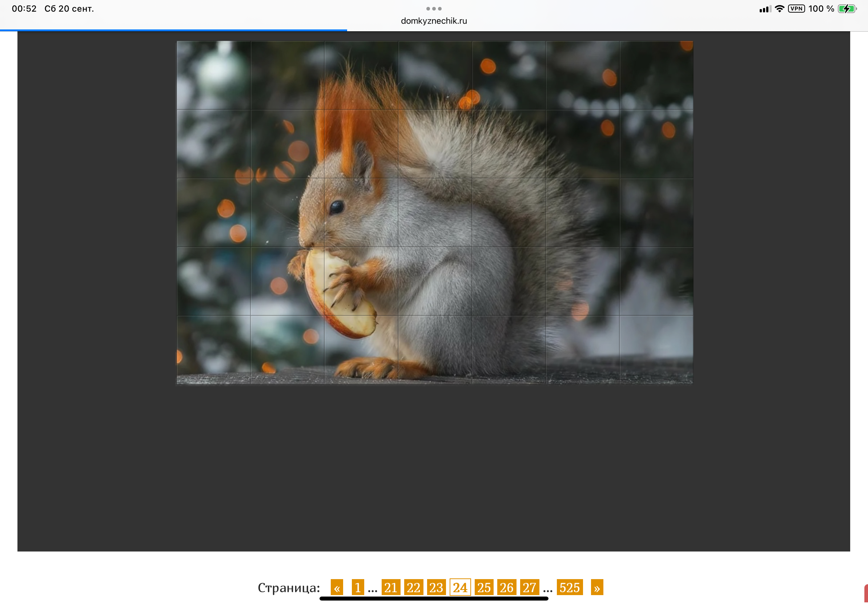The height and width of the screenshot is (606, 868).
Task: Tap the clock showing 00:52
Action: [24, 9]
